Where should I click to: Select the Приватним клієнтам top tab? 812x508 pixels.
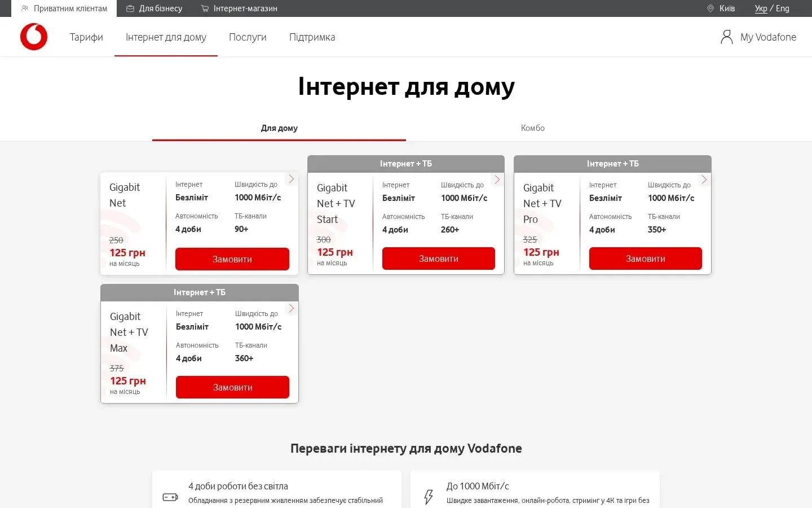click(x=64, y=8)
